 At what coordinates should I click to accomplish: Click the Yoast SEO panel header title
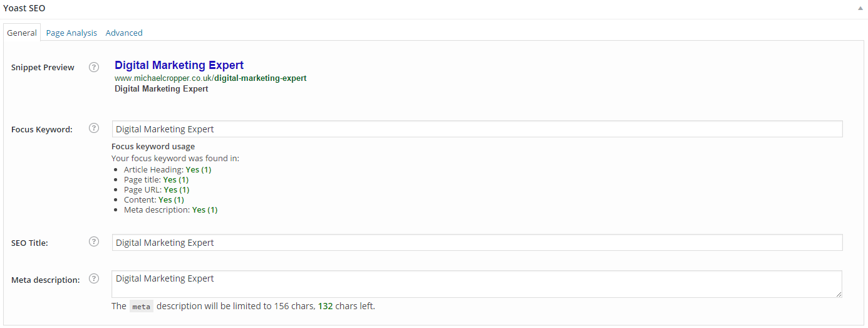pyautogui.click(x=24, y=9)
